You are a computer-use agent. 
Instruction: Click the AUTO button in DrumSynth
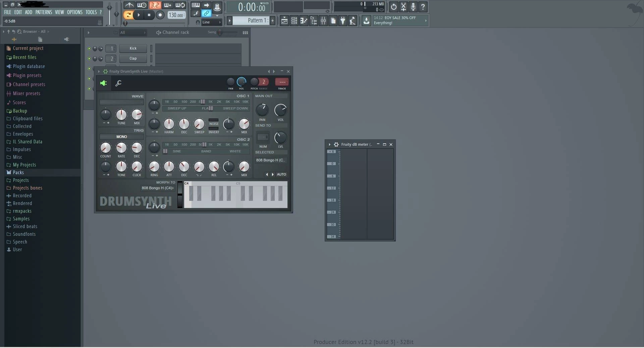click(x=281, y=175)
